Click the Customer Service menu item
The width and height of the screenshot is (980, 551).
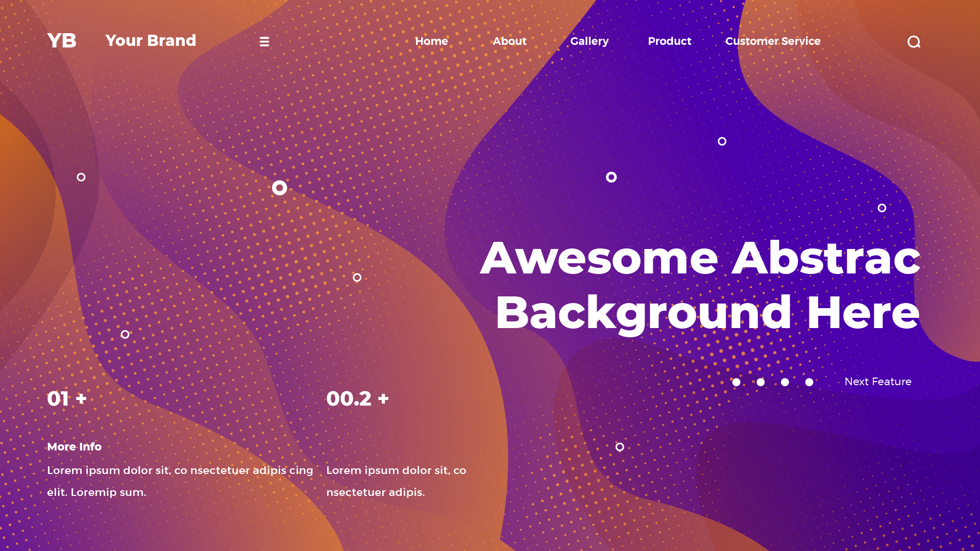(x=773, y=42)
